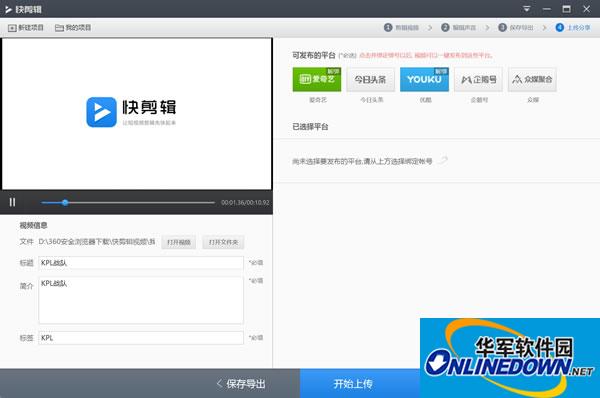Open 我的项目 in the toolbar
Image resolution: width=600 pixels, height=398 pixels.
point(73,28)
